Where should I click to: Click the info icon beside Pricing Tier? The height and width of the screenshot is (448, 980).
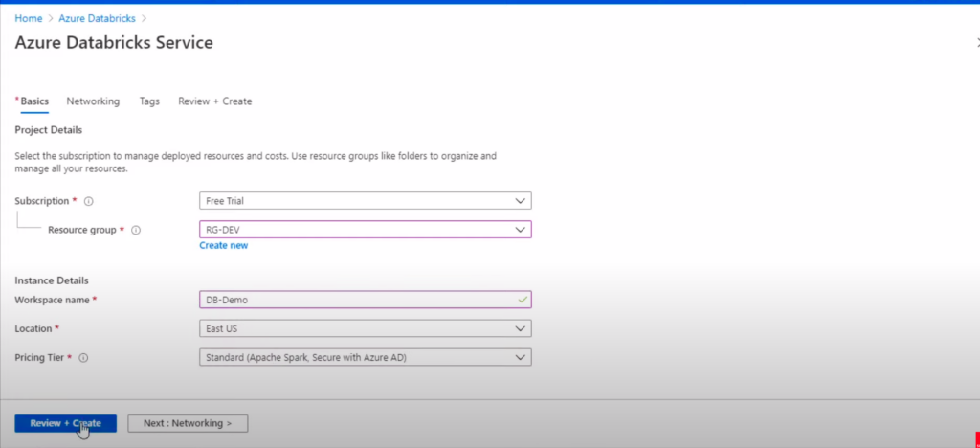coord(83,358)
